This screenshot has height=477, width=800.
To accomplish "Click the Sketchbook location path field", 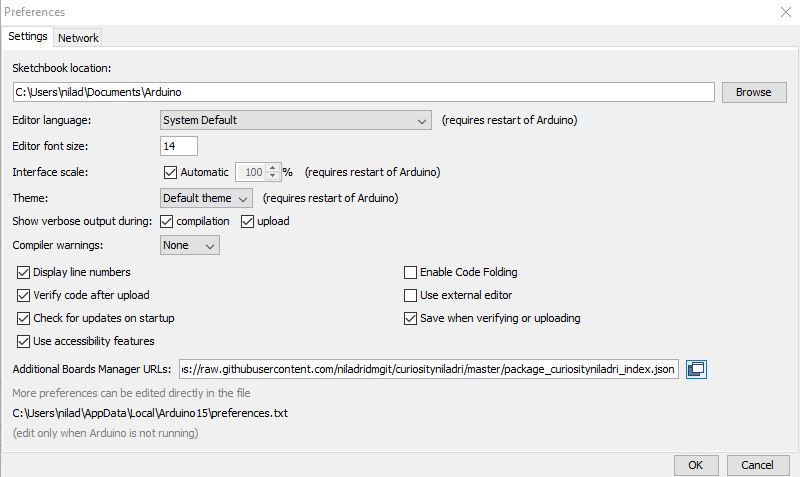I will [x=364, y=92].
